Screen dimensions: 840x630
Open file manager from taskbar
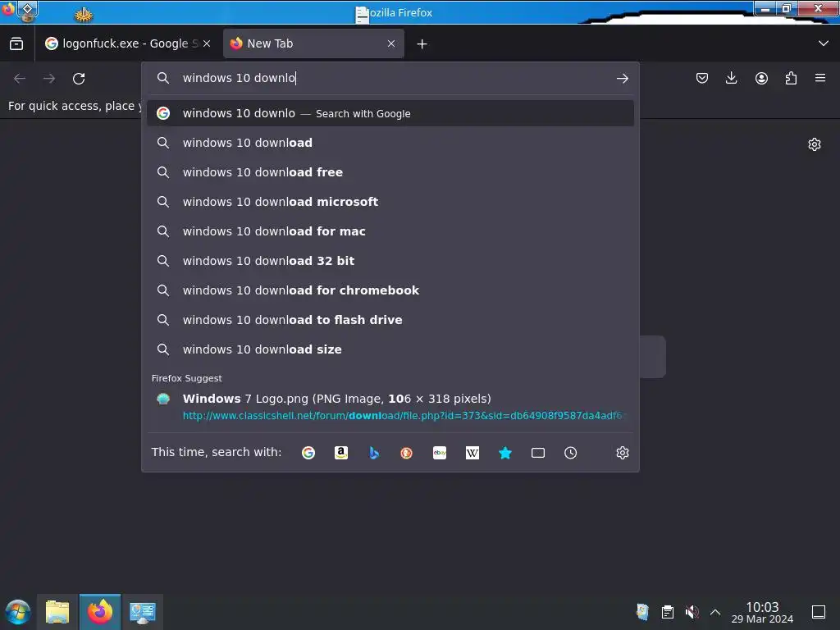point(57,612)
